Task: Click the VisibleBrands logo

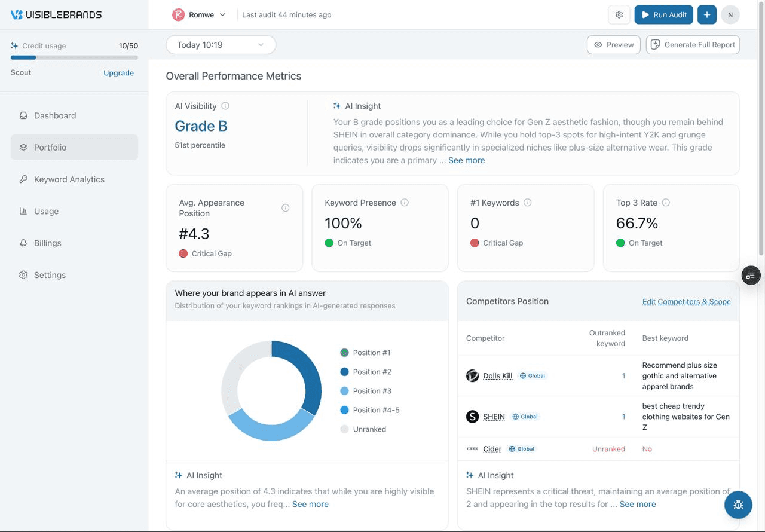Action: click(56, 14)
